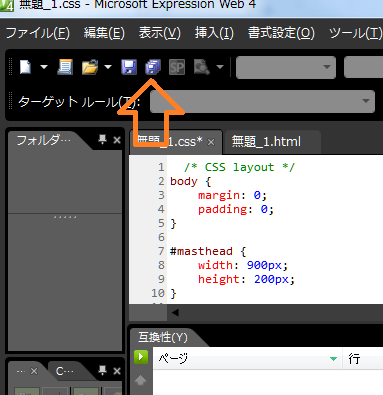The height and width of the screenshot is (395, 383).
Task: Open the 表示(V) menu
Action: coord(160,33)
